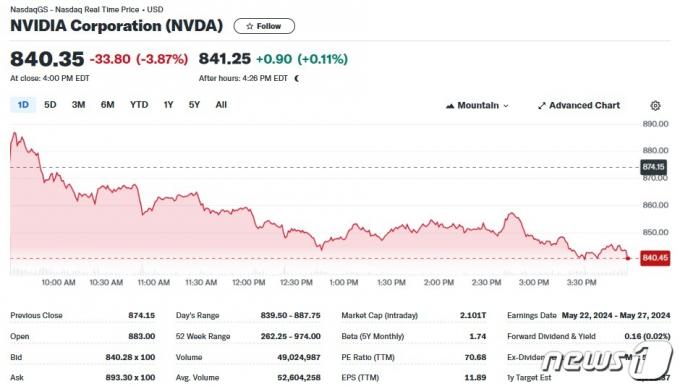Image resolution: width=680 pixels, height=389 pixels.
Task: Click the red 840.45 price marker
Action: click(x=655, y=258)
